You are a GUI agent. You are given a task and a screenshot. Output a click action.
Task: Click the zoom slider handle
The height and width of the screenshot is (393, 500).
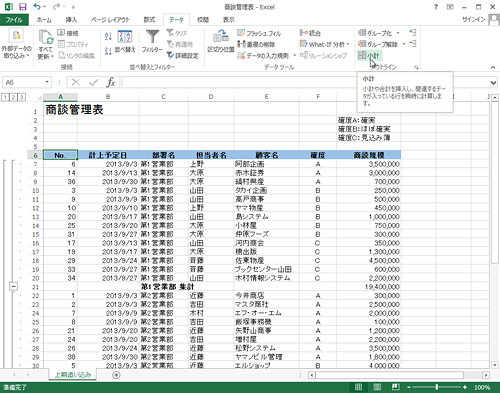pos(437,387)
